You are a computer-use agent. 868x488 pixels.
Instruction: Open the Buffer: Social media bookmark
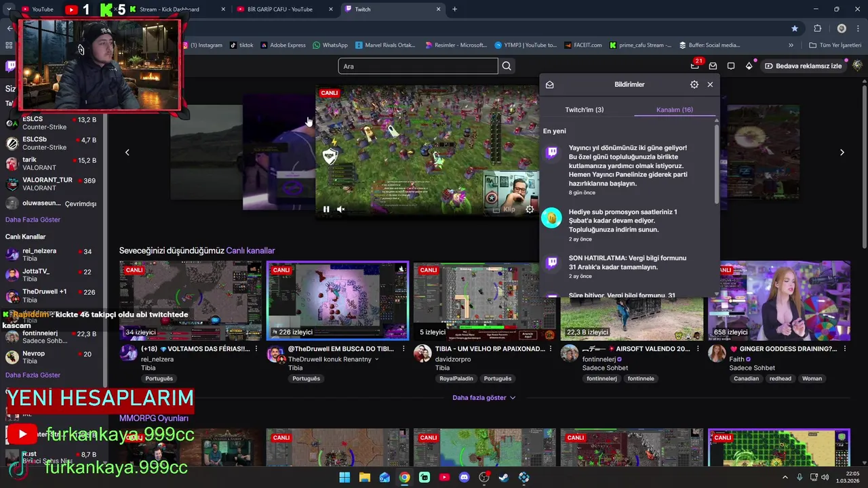click(x=709, y=45)
